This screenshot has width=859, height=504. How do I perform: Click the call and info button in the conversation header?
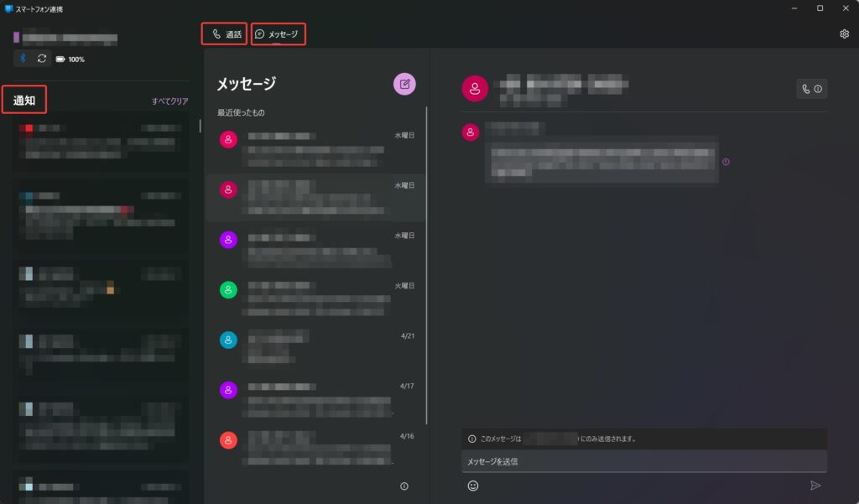coord(811,89)
